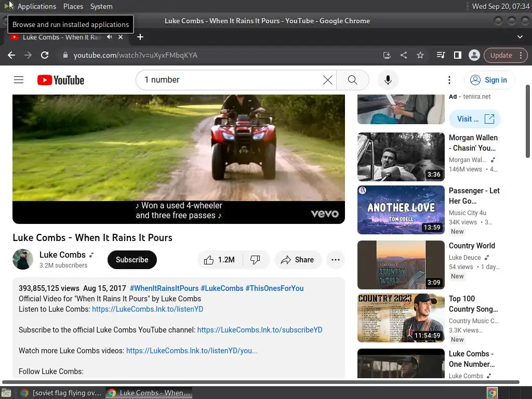Screen dimensions: 532x399
Task: Open Luke Combs One Number thumbnail
Action: (x=401, y=363)
